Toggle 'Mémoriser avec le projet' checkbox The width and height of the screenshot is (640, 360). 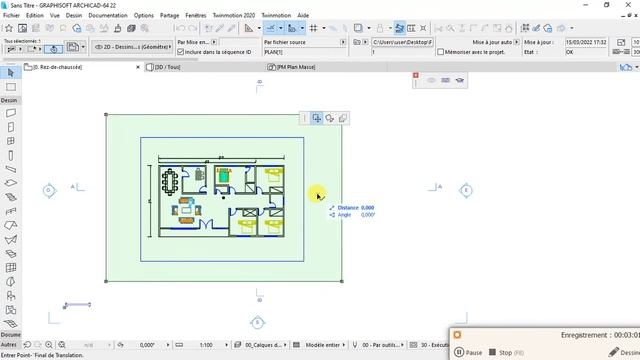440,52
